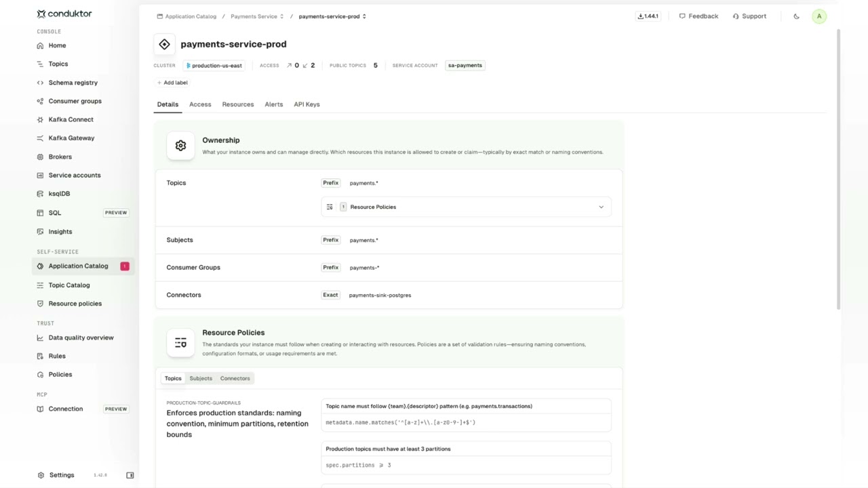Expand the Resource Policies row chevron
Viewport: 868px width, 488px height.
601,207
